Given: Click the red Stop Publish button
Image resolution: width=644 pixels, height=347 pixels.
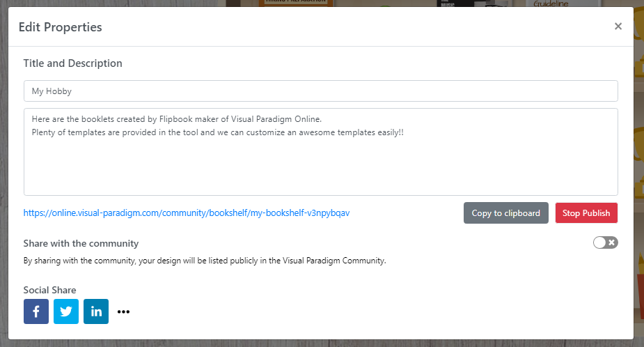Looking at the screenshot, I should (x=586, y=213).
